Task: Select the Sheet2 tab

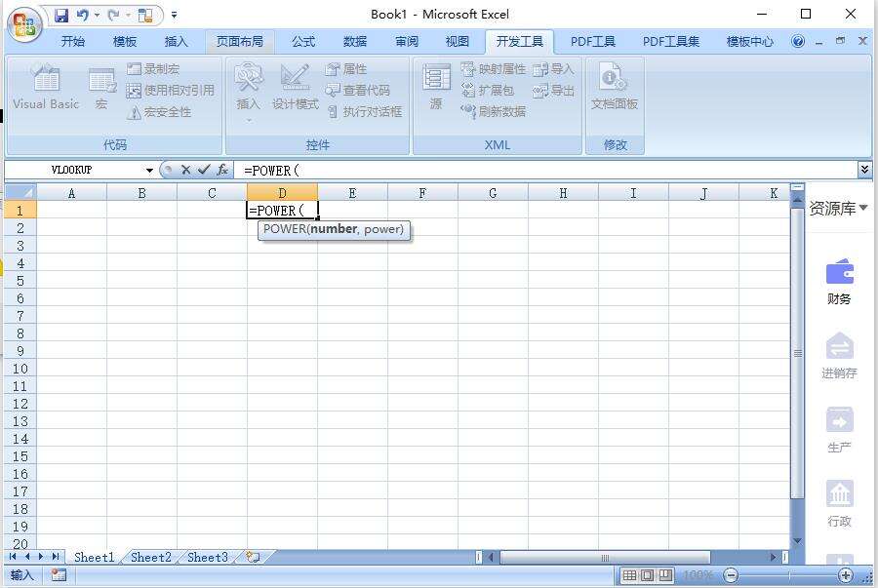Action: coord(150,557)
